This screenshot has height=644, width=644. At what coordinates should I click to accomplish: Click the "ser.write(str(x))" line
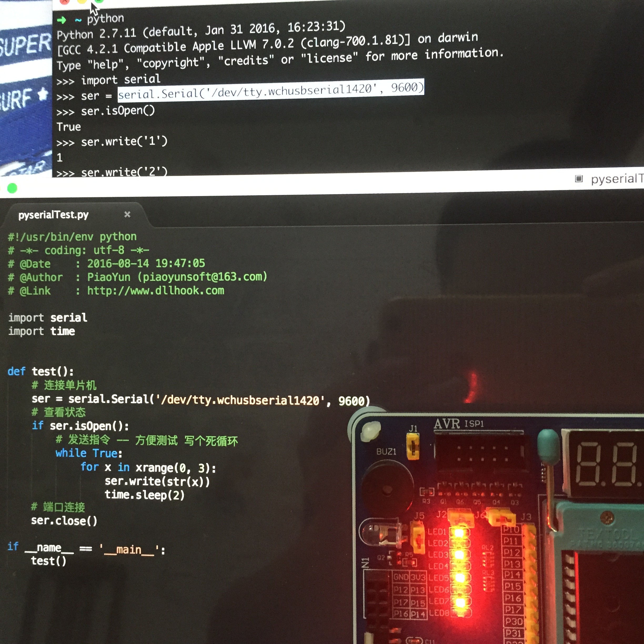click(157, 481)
